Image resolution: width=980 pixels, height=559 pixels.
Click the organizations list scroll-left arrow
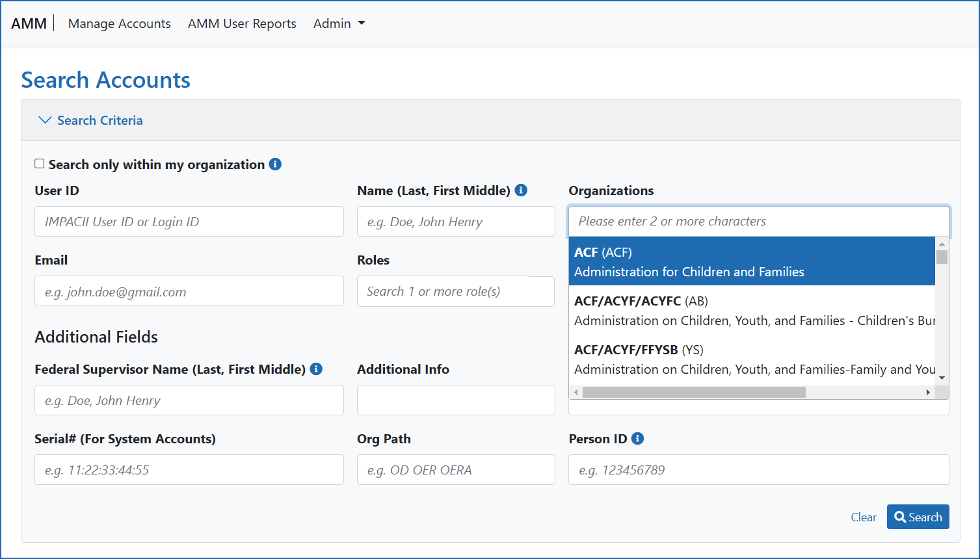coord(575,393)
